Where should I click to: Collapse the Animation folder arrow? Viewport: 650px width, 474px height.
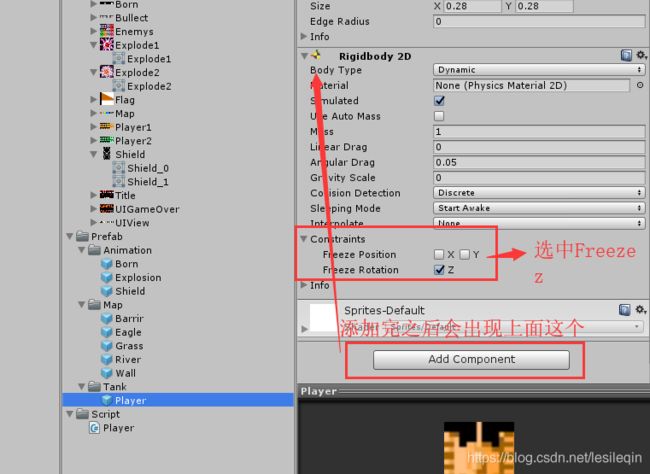pyautogui.click(x=82, y=250)
